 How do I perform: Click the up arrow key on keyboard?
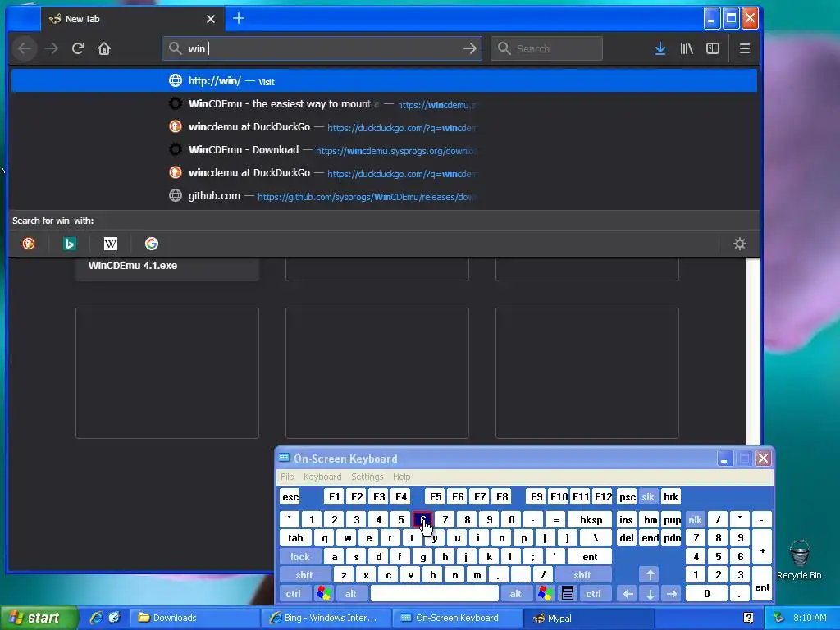[650, 575]
